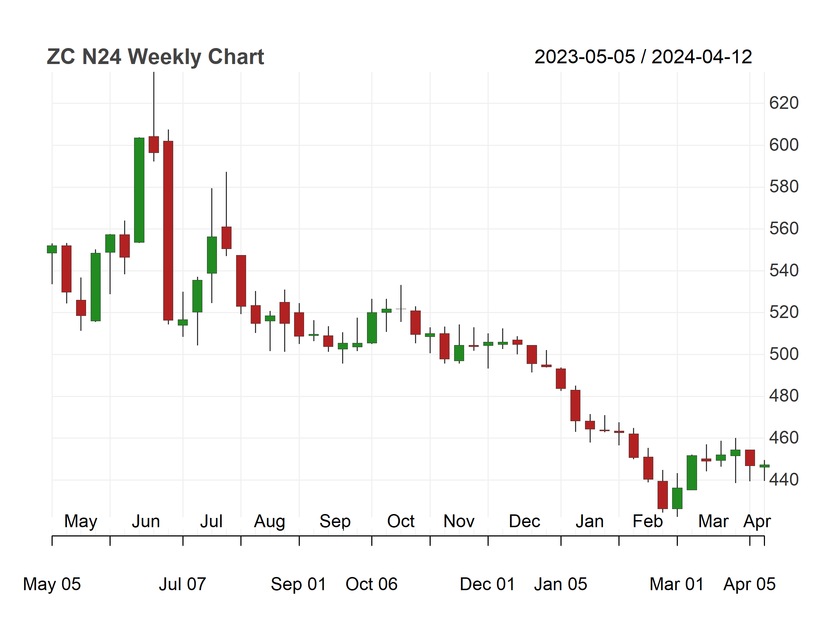Click the Jul 07 date label
The height and width of the screenshot is (630, 840).
point(182,584)
